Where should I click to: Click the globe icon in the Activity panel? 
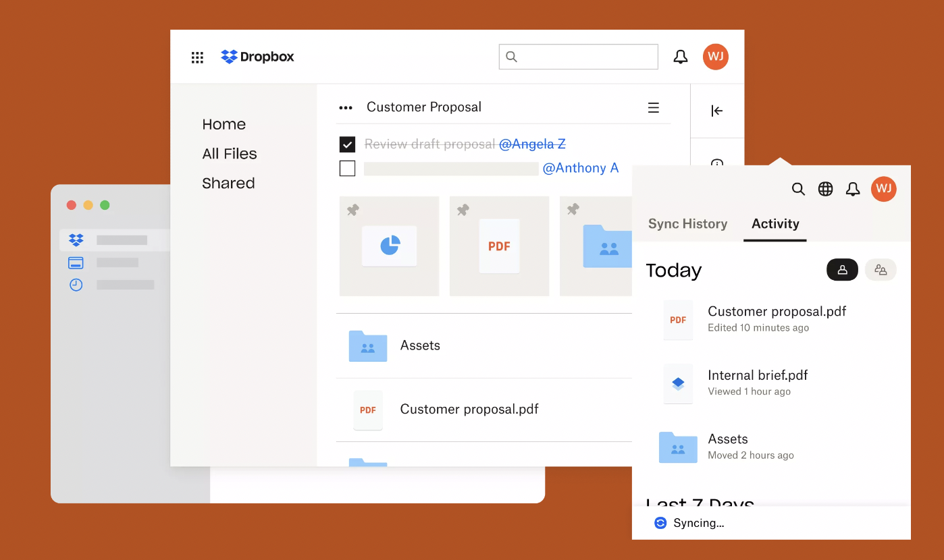click(825, 190)
